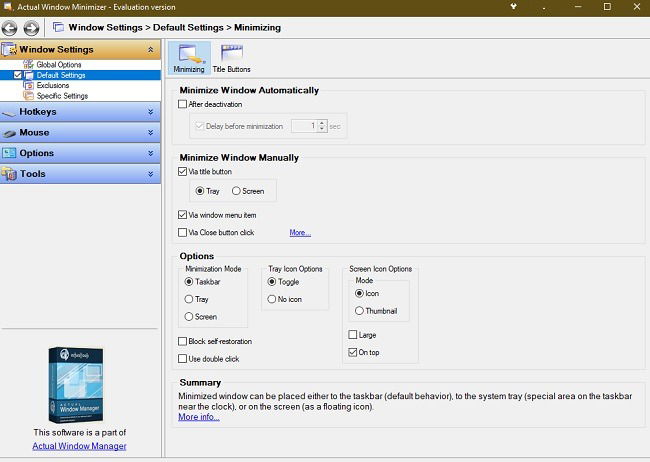Viewport: 650px width, 462px height.
Task: Click the Forward navigation arrow icon
Action: (31, 28)
